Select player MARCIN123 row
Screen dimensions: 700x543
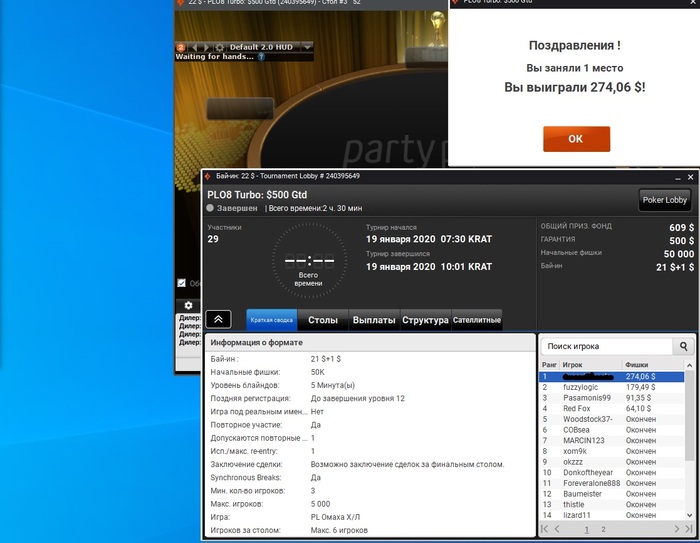(612, 441)
